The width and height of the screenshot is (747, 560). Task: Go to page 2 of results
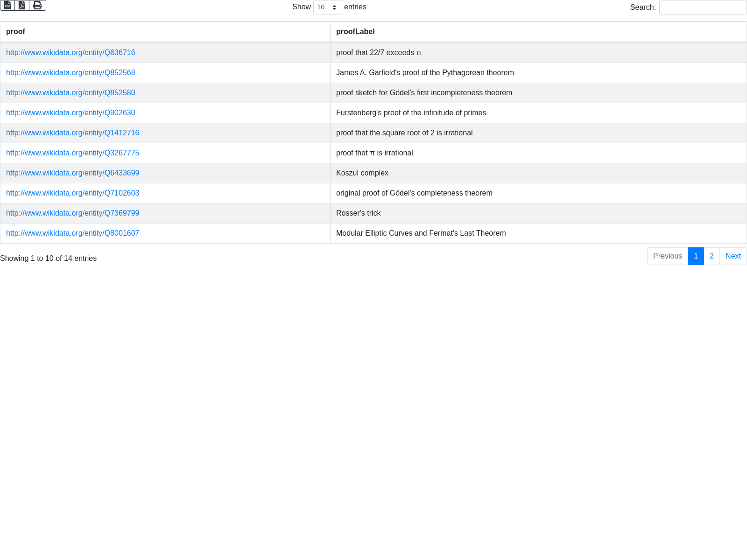click(712, 256)
